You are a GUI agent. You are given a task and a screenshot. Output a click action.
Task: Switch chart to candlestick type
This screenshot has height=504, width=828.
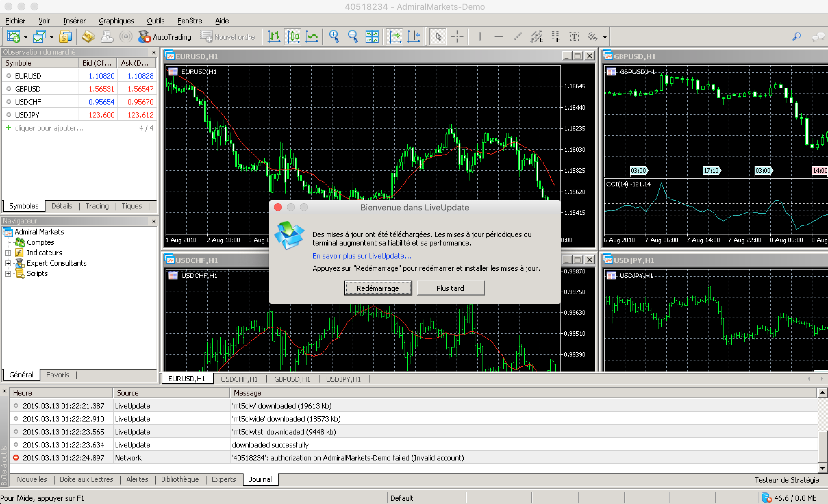293,36
